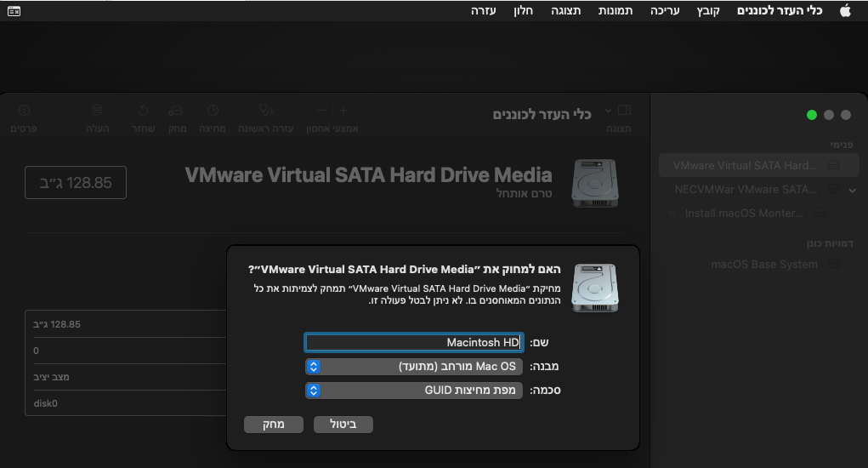The image size is (868, 468).
Task: Open the view options chevron in toolbar
Action: click(x=608, y=111)
